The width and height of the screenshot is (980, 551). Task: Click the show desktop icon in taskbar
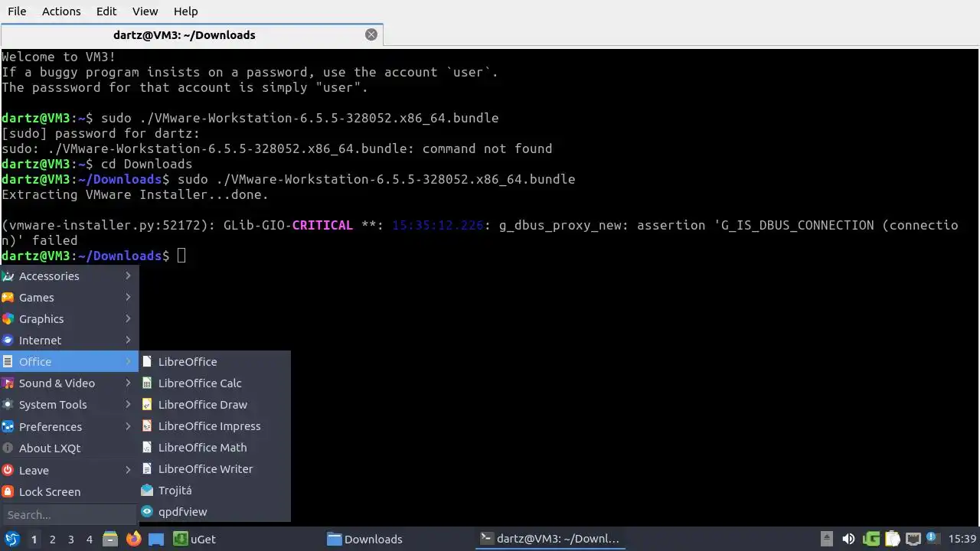point(156,539)
